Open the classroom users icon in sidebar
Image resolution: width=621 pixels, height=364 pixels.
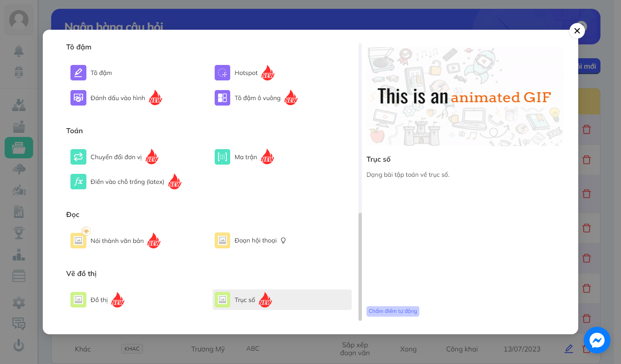pyautogui.click(x=19, y=105)
